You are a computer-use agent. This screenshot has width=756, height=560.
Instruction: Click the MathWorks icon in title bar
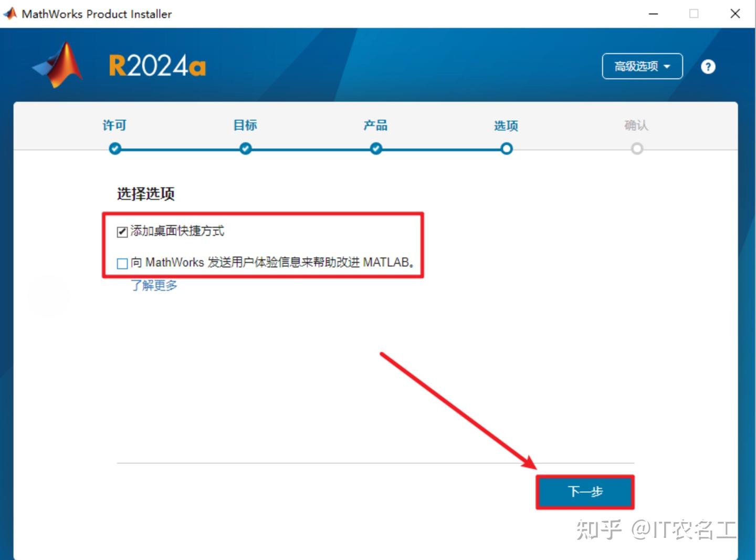[9, 13]
